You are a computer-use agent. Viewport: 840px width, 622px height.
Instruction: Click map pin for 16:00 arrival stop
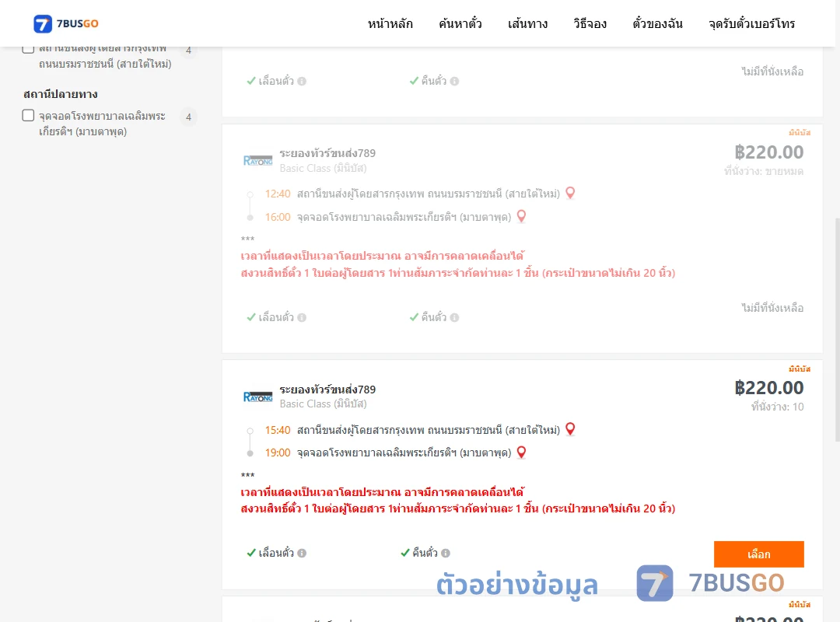pos(521,216)
